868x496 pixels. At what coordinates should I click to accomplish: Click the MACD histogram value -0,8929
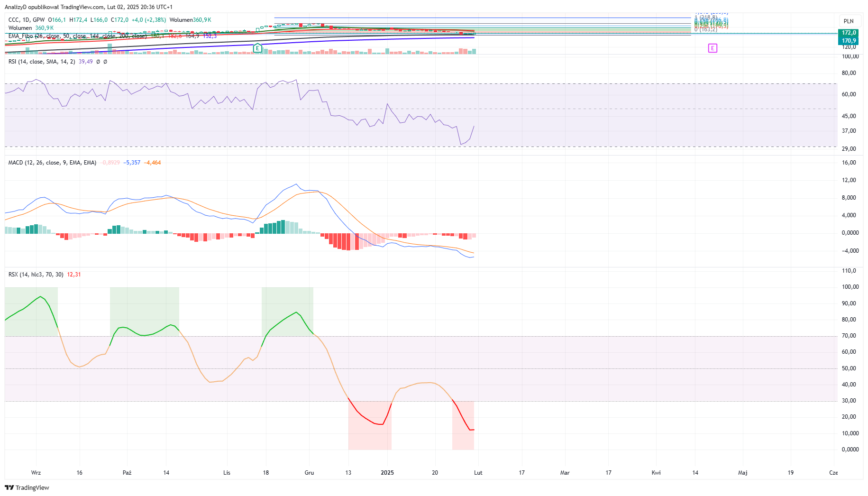pos(110,163)
